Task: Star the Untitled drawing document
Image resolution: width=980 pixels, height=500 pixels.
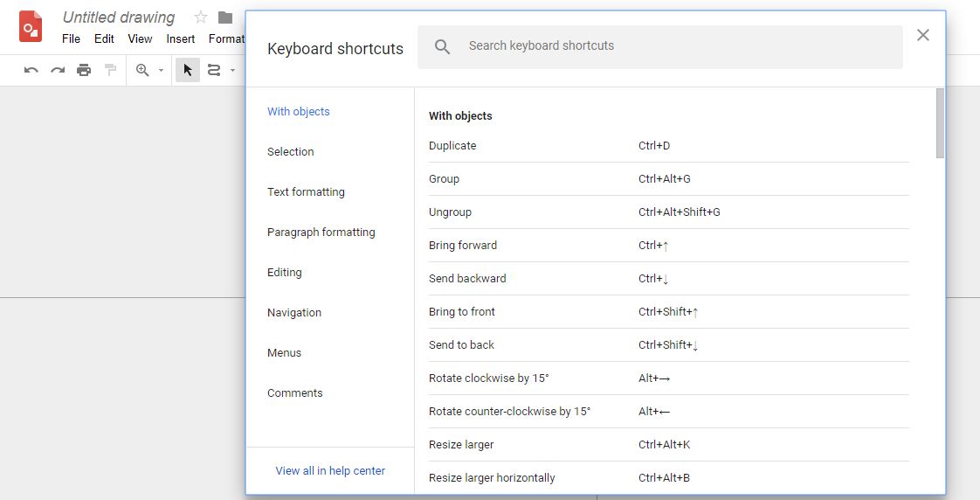Action: click(x=201, y=17)
